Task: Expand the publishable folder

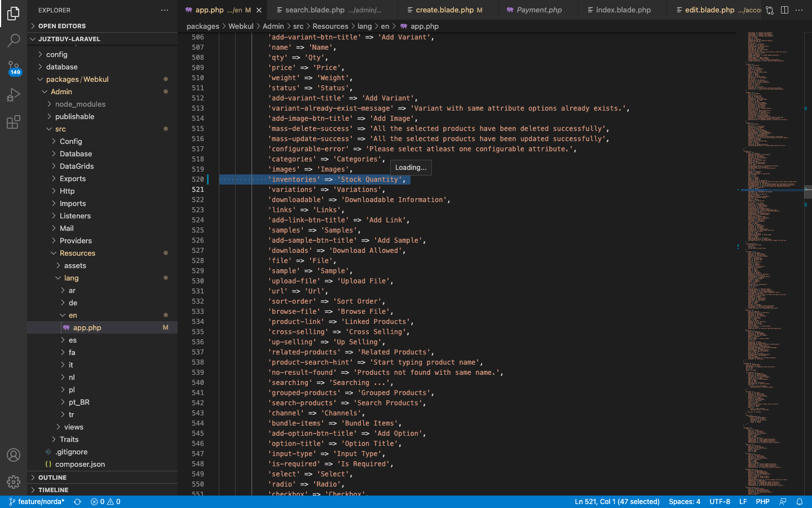Action: (x=102, y=117)
